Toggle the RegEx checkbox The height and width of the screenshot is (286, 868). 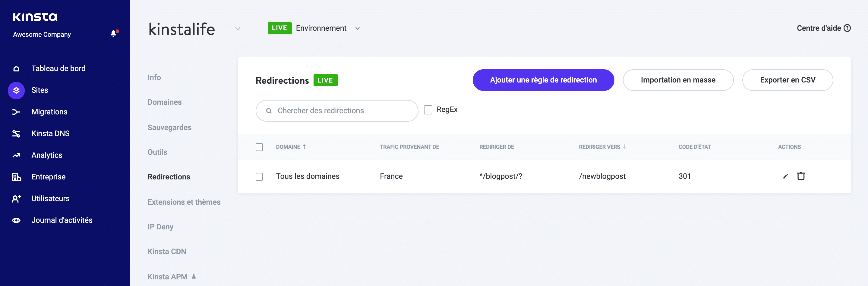click(x=428, y=110)
